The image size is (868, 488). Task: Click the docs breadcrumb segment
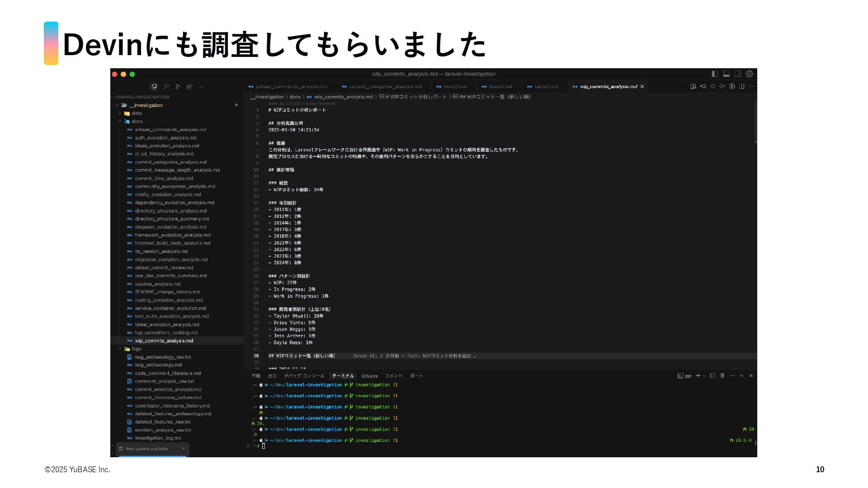pos(295,97)
